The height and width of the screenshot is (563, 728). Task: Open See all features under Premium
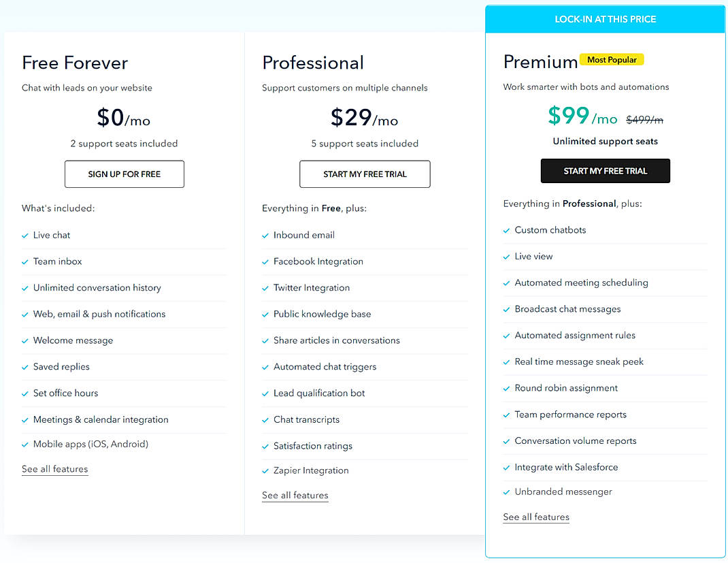[x=535, y=517]
